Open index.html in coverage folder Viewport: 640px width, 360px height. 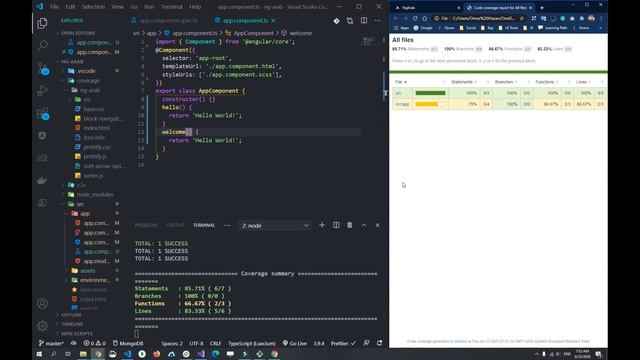[97, 128]
